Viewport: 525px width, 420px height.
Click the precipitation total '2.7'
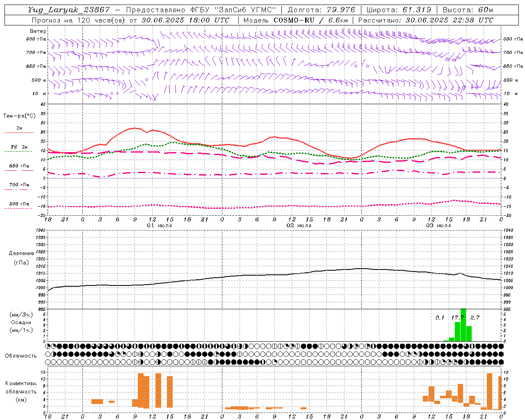(x=475, y=318)
